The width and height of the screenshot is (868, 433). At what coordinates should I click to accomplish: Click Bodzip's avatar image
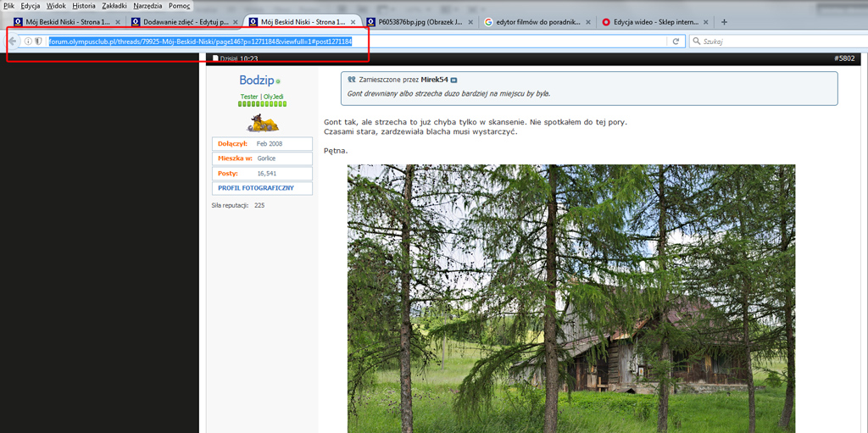click(263, 124)
